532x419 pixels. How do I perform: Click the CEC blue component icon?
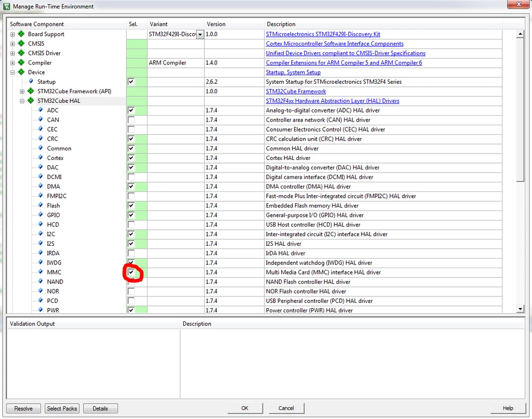coord(40,128)
